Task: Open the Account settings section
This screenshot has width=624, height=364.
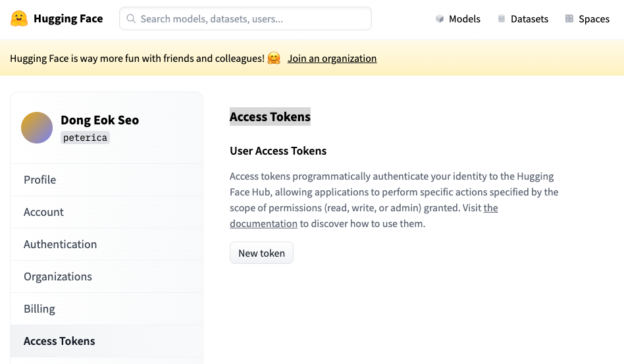Action: (107, 212)
